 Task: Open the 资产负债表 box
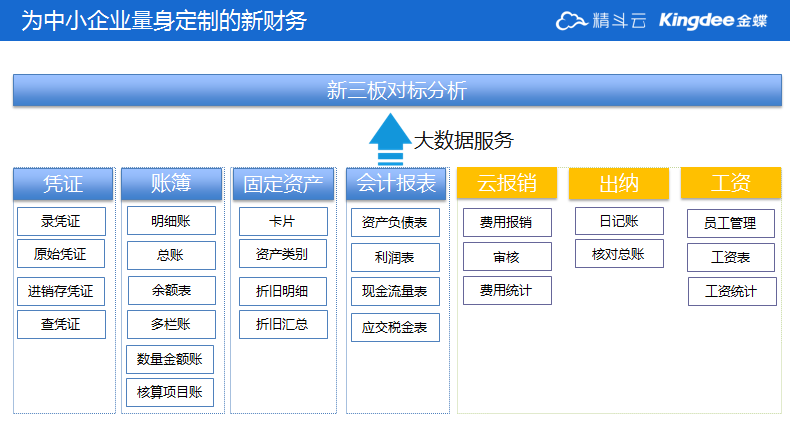pyautogui.click(x=395, y=222)
